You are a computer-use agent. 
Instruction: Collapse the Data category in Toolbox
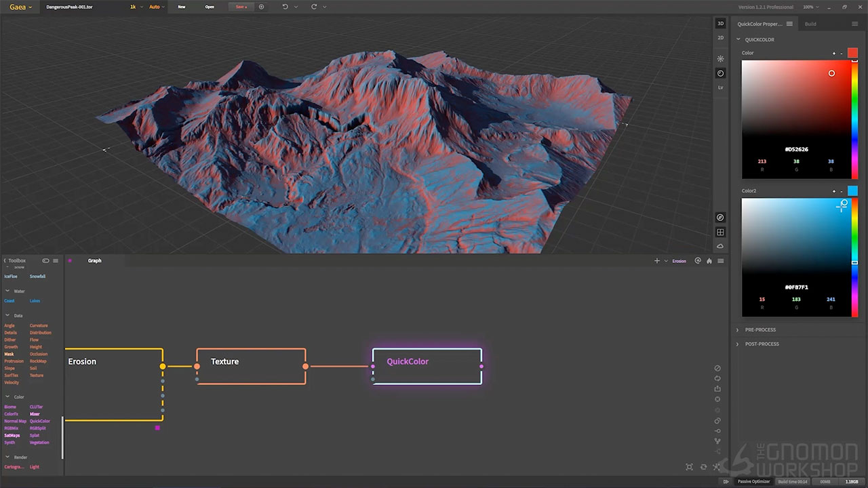(x=7, y=315)
